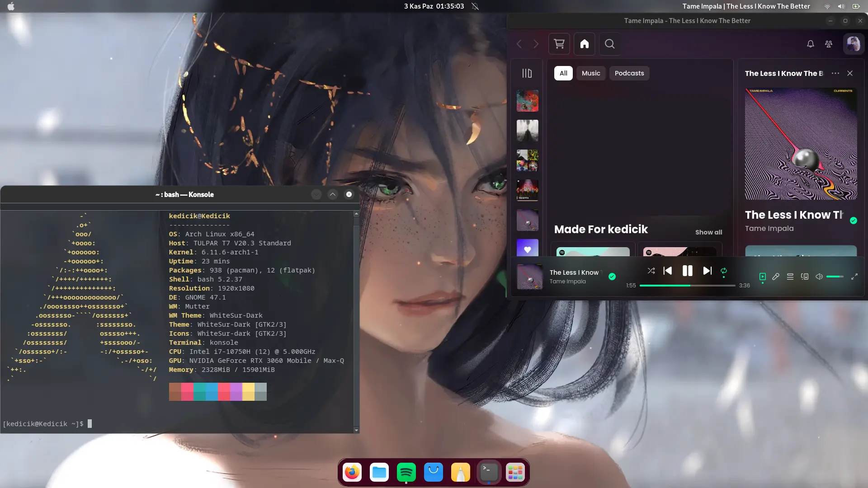The width and height of the screenshot is (868, 488).
Task: Click the Currents album art in Now Playing panel
Action: coord(801,144)
